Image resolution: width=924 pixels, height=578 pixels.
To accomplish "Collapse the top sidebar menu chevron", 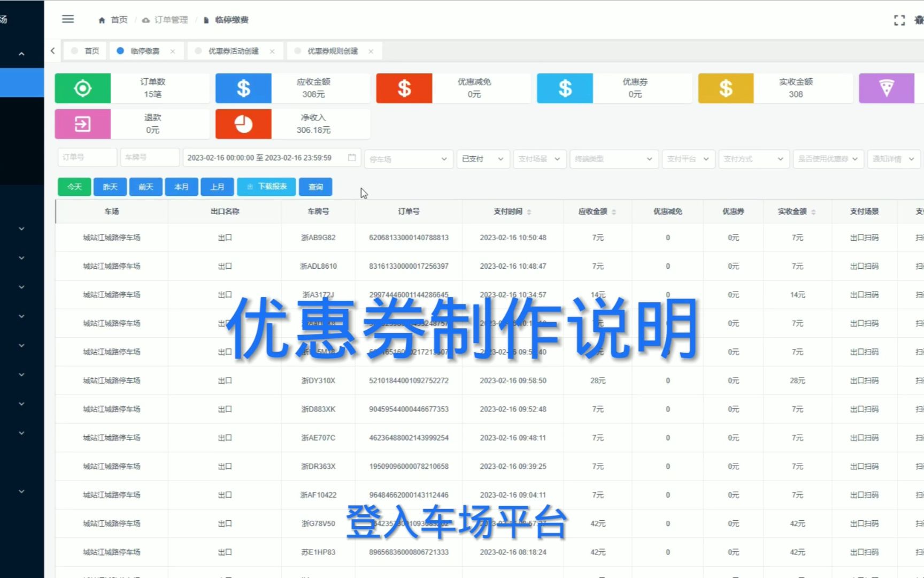I will coord(21,54).
